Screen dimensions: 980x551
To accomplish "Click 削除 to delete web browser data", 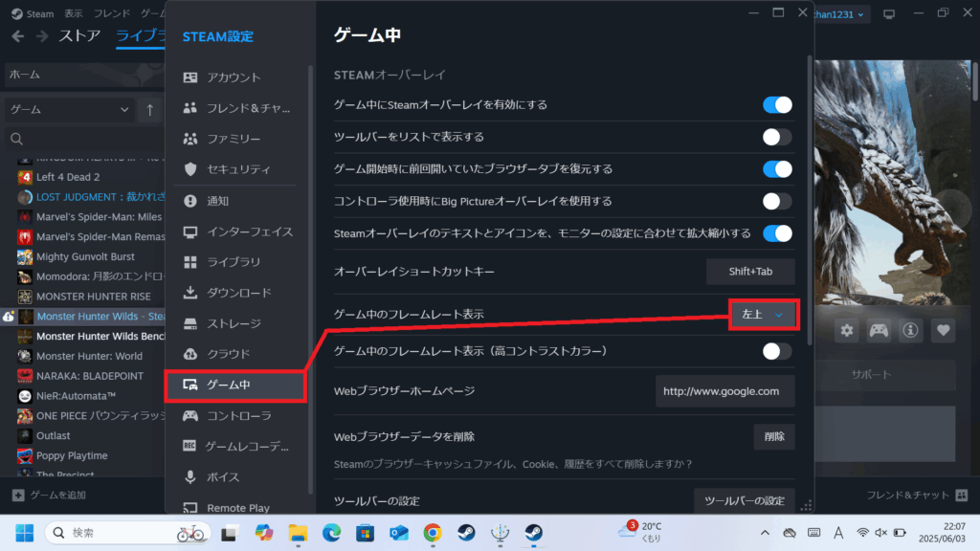I will (774, 436).
